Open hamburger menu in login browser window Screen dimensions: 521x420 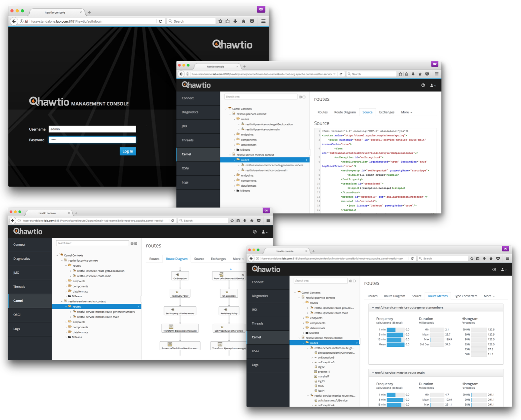point(263,21)
